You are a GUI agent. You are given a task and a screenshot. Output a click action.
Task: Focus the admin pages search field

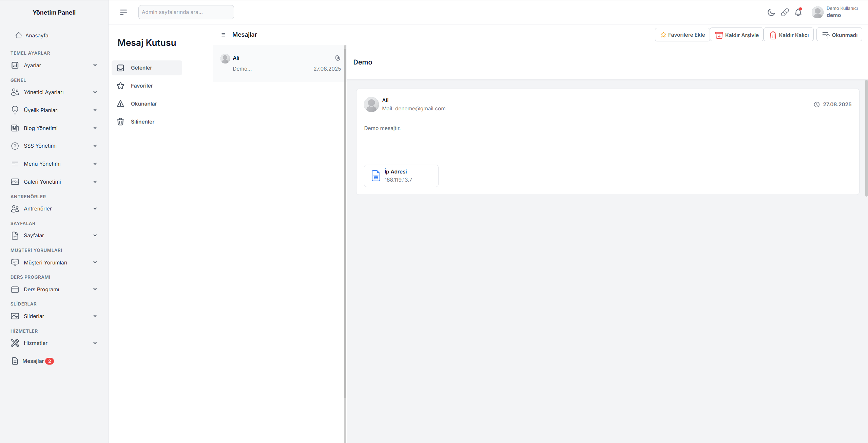point(186,12)
